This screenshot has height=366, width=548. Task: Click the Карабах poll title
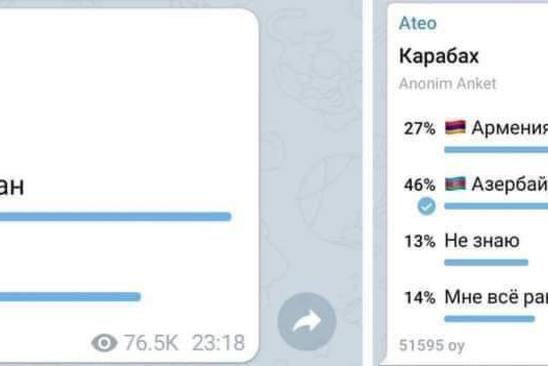(x=439, y=56)
